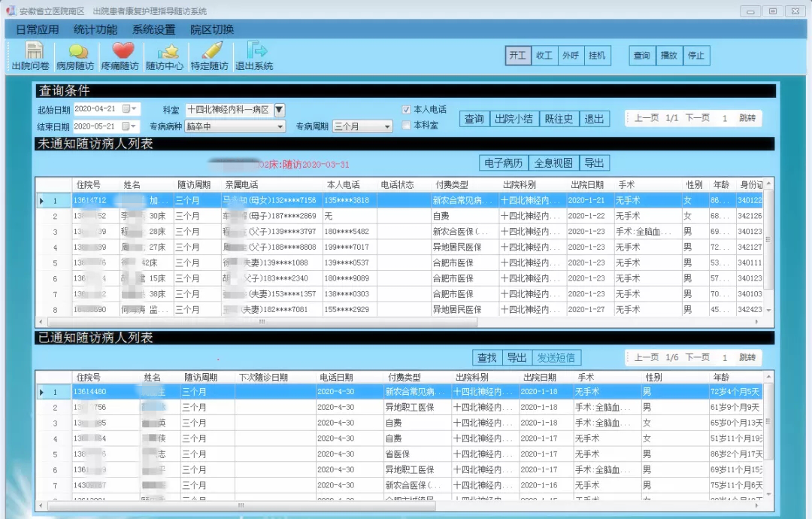Select lower row with 省医保 payment type
This screenshot has height=519, width=812.
[x=400, y=454]
